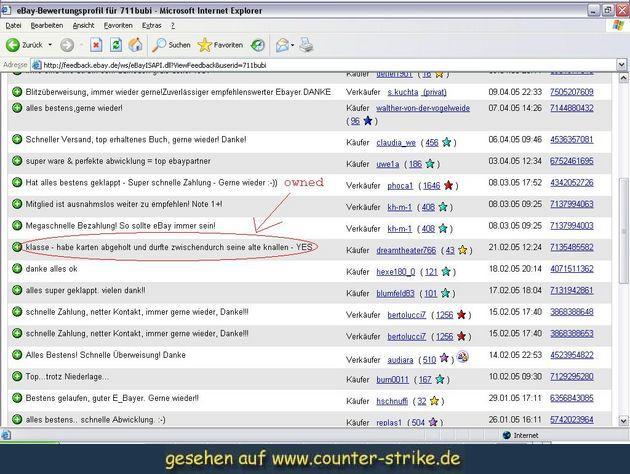The width and height of the screenshot is (630, 474).
Task: Click the Mail envelope toolbar icon
Action: pos(282,45)
